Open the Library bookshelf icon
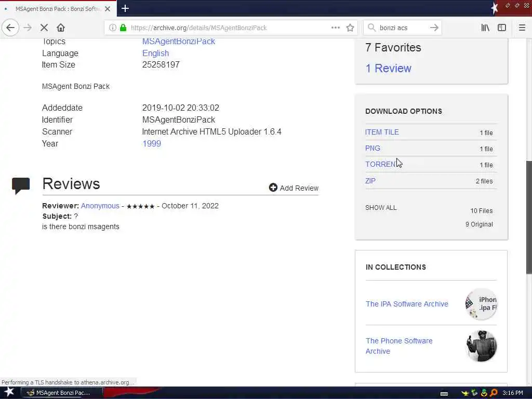Screen dimensions: 532x399 (485, 28)
